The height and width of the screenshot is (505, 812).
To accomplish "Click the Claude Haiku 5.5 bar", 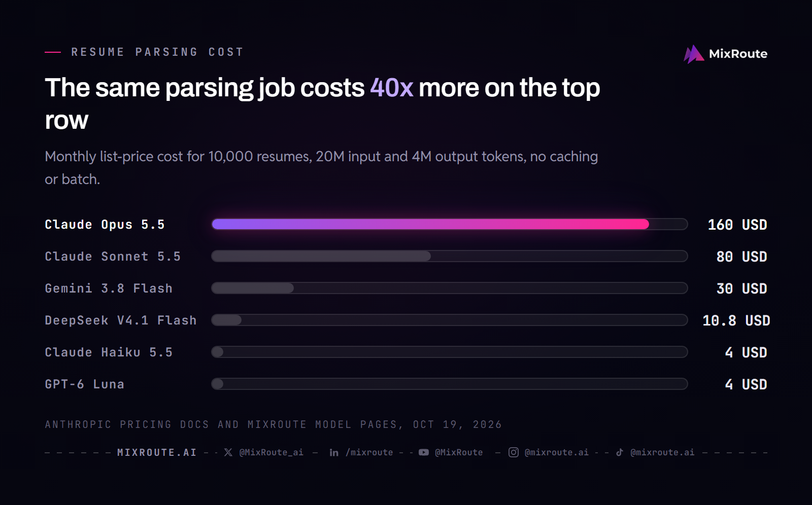I will click(217, 352).
